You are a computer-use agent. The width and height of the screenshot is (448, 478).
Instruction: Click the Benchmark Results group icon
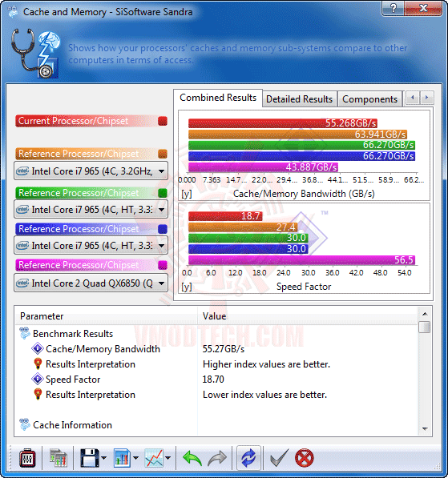pyautogui.click(x=25, y=334)
